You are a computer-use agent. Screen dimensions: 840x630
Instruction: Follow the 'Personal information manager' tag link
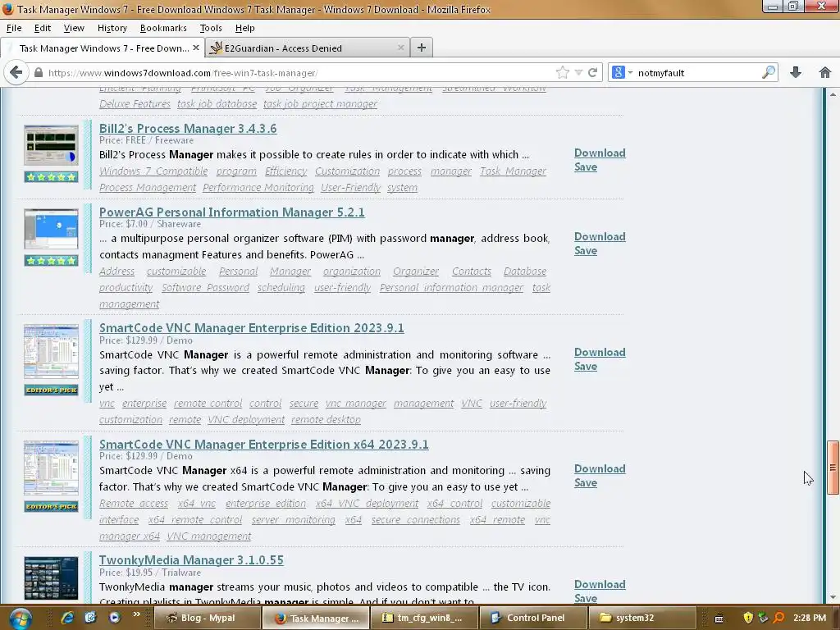tap(451, 288)
